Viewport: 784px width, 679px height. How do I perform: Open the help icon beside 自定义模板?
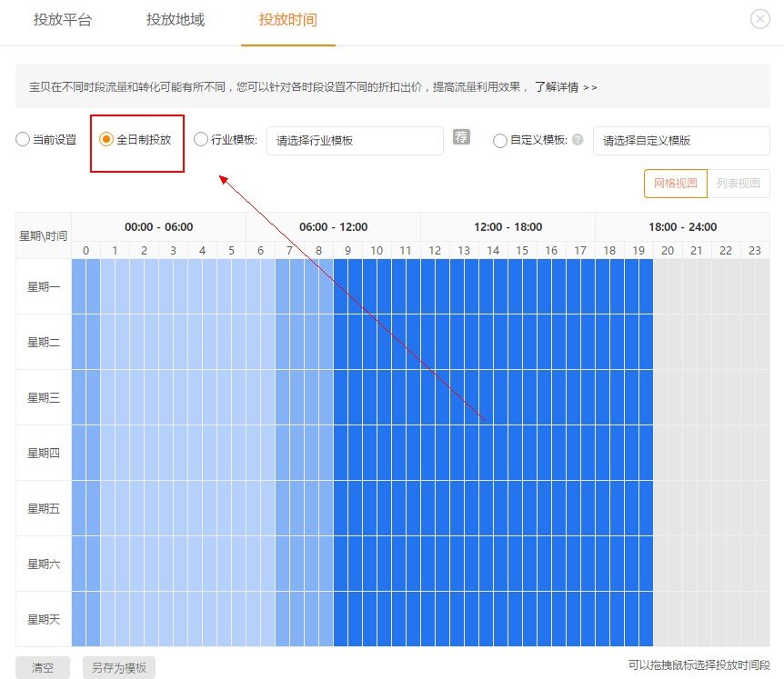[576, 140]
